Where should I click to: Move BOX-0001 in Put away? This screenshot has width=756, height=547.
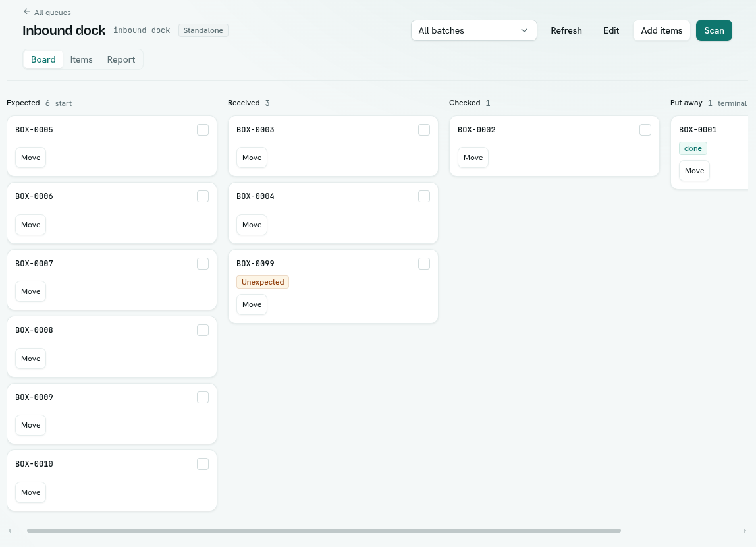694,171
